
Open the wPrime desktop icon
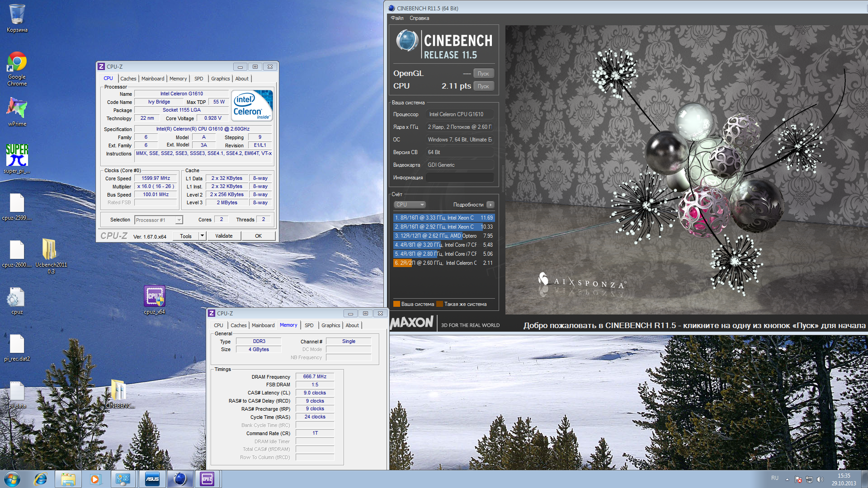coord(17,112)
